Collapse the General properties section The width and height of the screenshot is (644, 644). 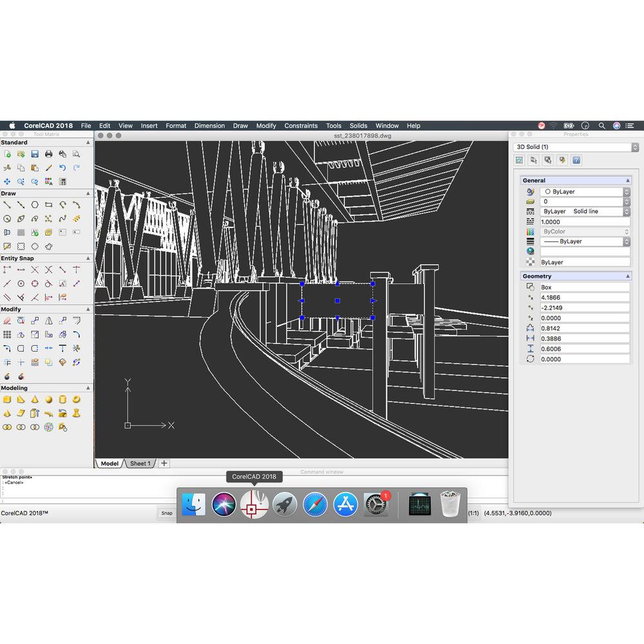(x=629, y=180)
